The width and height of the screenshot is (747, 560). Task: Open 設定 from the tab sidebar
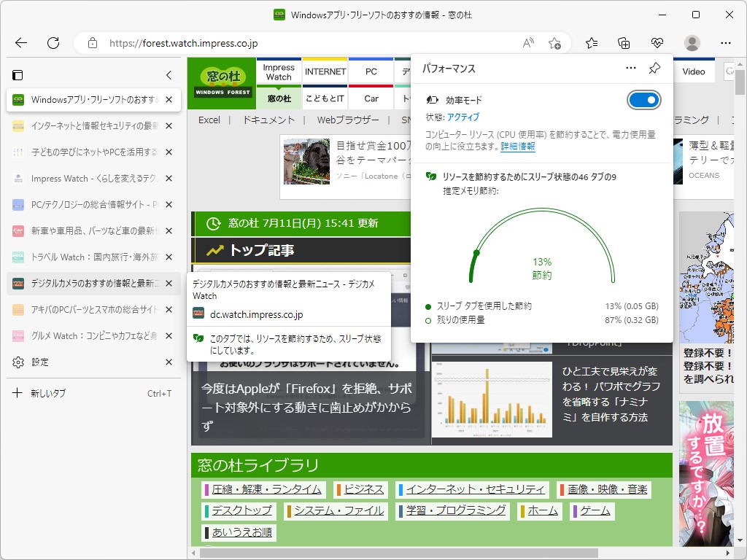pyautogui.click(x=41, y=362)
